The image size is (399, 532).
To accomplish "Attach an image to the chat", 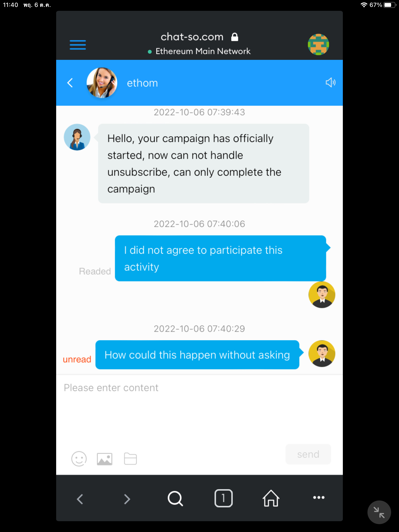I will pos(104,459).
